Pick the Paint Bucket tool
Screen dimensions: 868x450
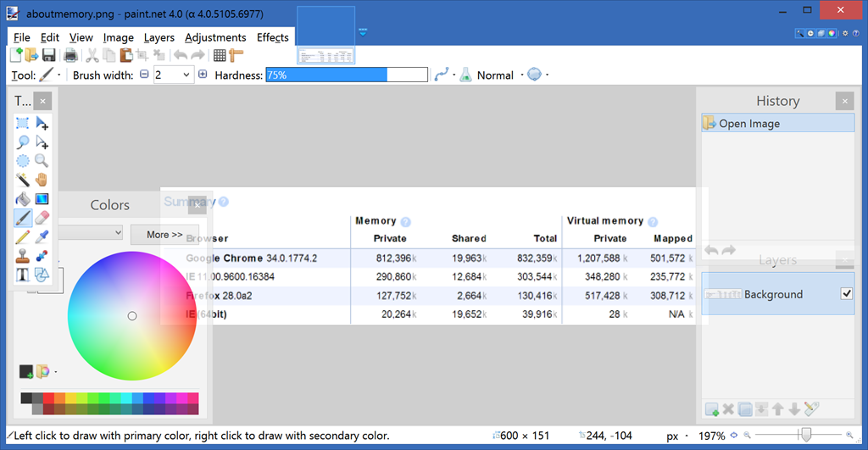tap(23, 199)
